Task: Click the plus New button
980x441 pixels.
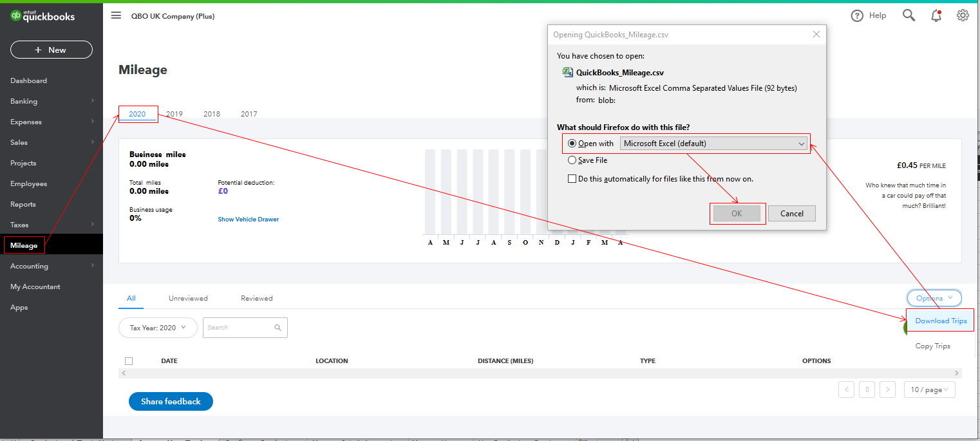Action: click(52, 50)
